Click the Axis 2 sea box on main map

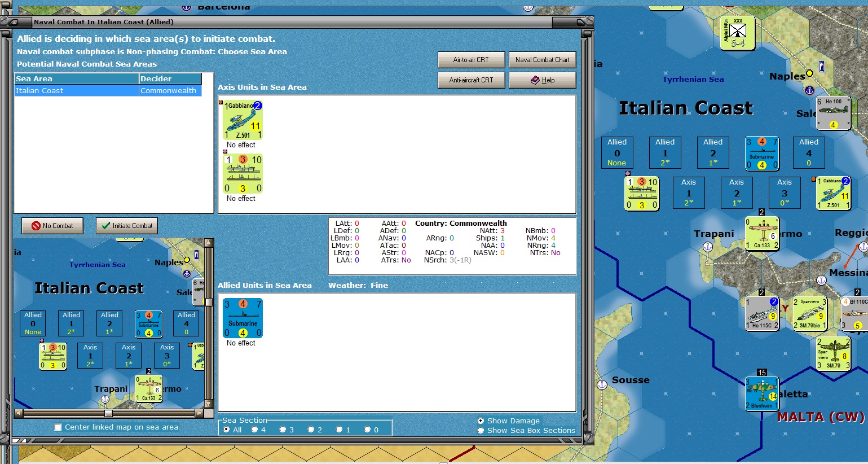(x=737, y=192)
